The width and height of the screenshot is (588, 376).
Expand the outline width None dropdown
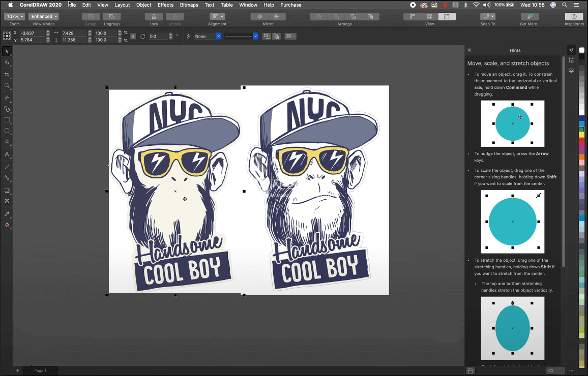(x=218, y=37)
